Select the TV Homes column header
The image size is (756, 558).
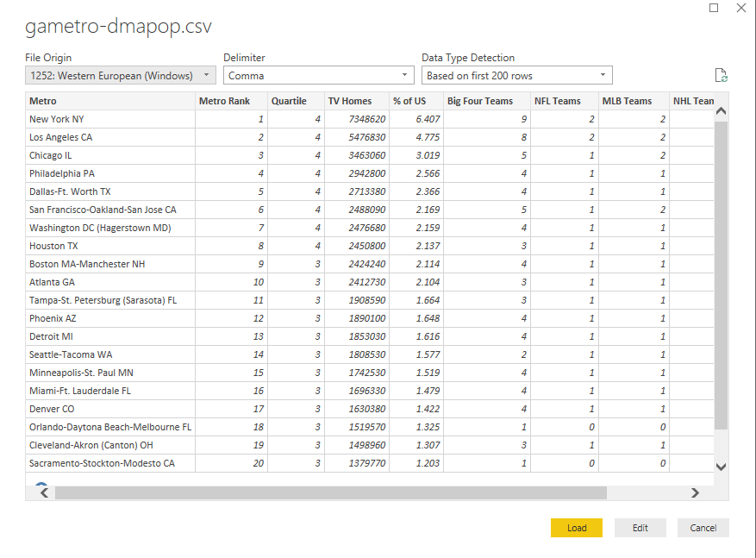coord(357,101)
